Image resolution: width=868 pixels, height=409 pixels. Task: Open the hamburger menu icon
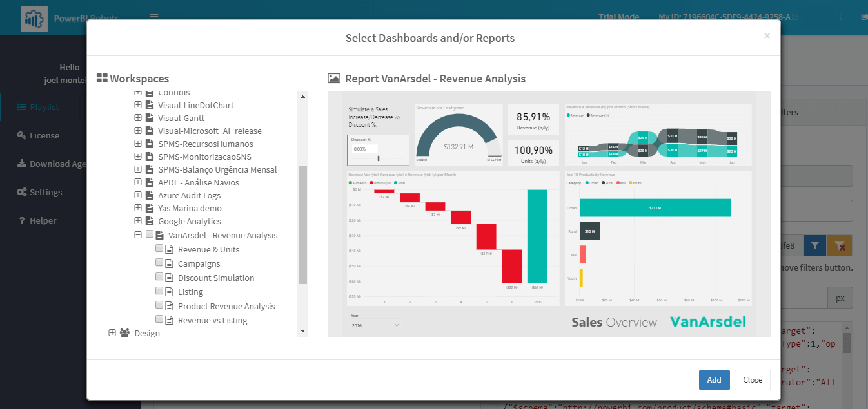[154, 17]
